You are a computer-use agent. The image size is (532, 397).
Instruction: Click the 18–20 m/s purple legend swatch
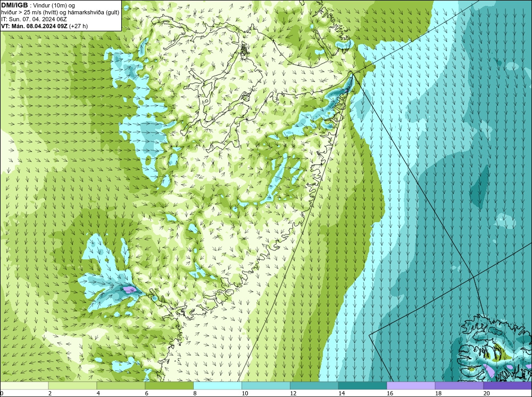(x=459, y=386)
